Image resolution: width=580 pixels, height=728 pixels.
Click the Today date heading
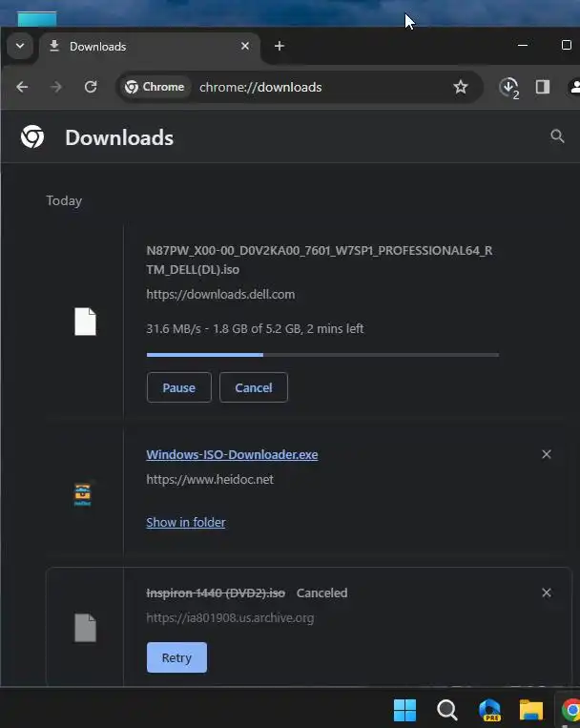pos(64,200)
